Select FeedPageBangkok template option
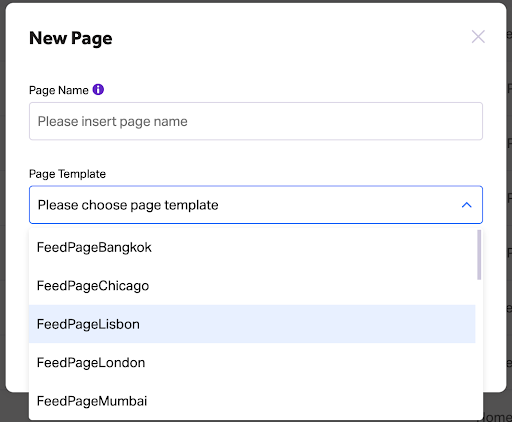The image size is (512, 422). point(252,247)
